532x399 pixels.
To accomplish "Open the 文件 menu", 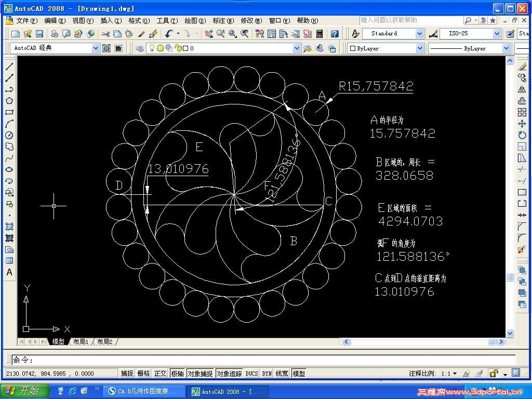I will pyautogui.click(x=27, y=21).
